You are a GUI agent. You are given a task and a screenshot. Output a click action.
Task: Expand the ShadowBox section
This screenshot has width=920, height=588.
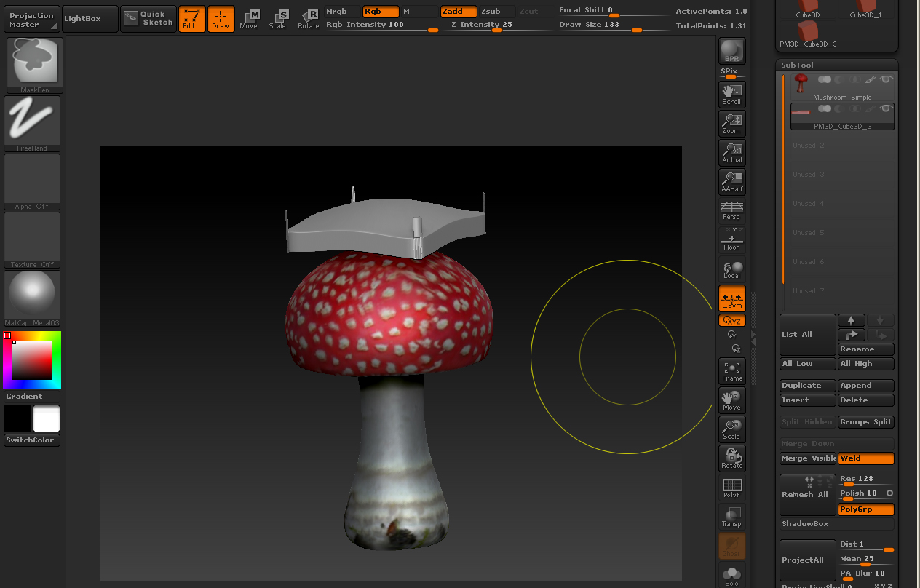(x=837, y=524)
